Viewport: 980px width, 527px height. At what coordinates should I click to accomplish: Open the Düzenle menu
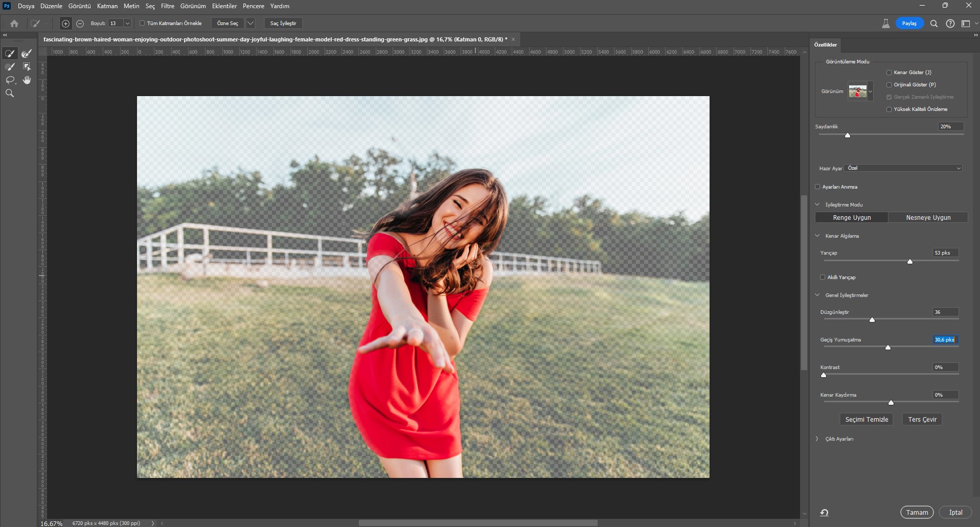pyautogui.click(x=51, y=6)
